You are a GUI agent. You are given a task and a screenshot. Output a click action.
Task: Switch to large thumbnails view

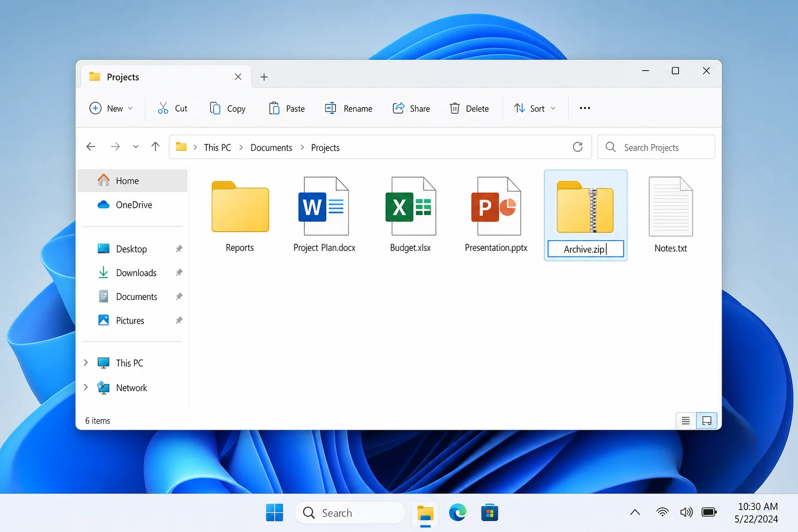tap(707, 421)
